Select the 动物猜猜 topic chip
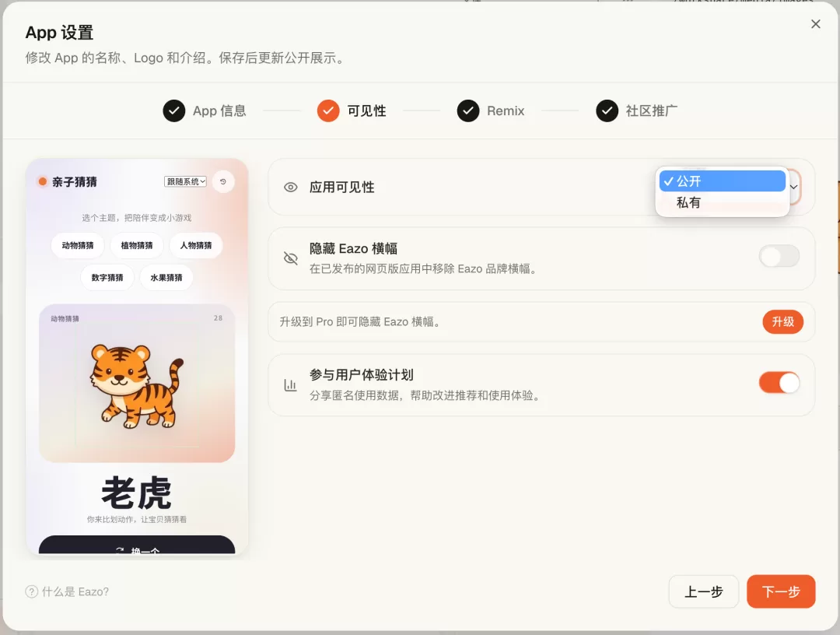 click(78, 245)
